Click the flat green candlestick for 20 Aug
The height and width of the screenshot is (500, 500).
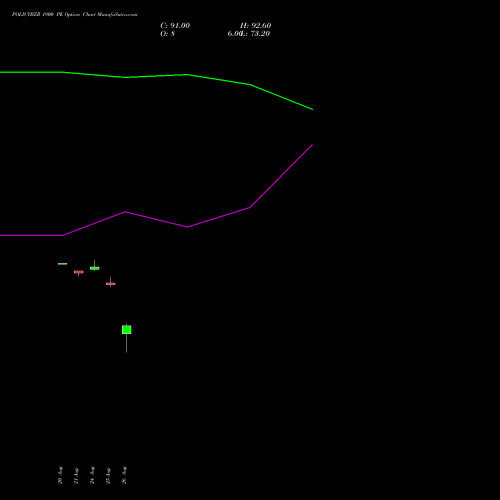62,264
